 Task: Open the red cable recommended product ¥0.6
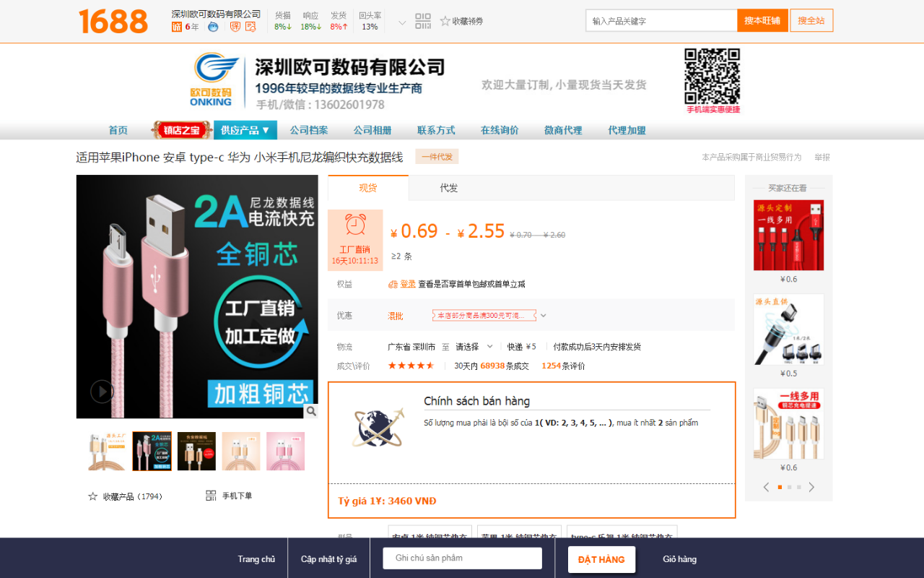tap(788, 236)
